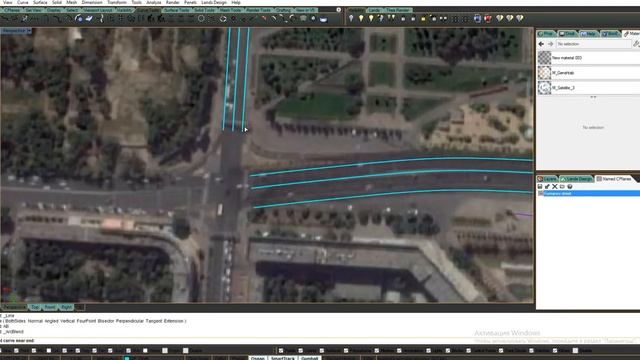Switch to the Right viewport tab
This screenshot has width=640, height=360.
click(x=66, y=307)
